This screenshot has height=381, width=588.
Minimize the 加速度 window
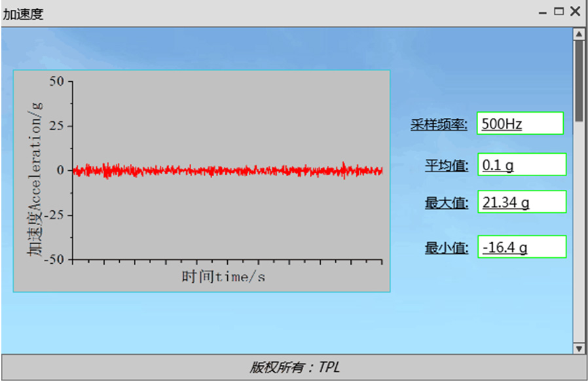(x=542, y=12)
